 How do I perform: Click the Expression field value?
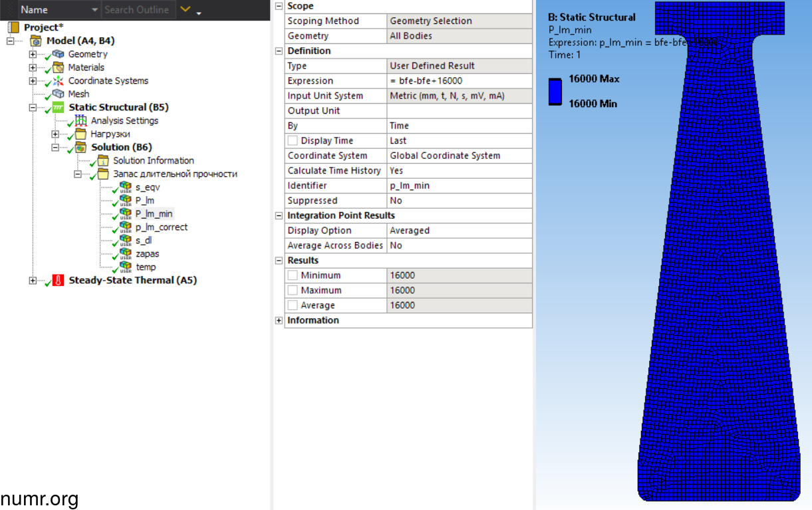(459, 80)
